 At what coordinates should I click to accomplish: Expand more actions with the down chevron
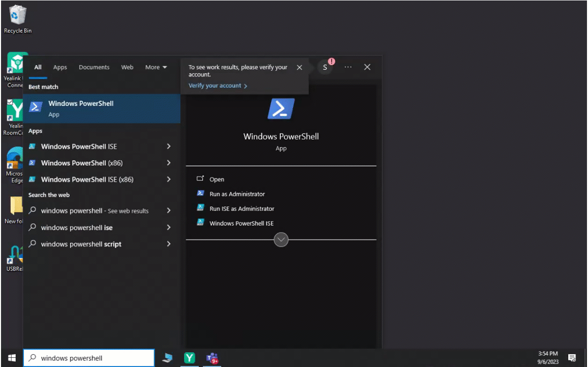click(281, 240)
